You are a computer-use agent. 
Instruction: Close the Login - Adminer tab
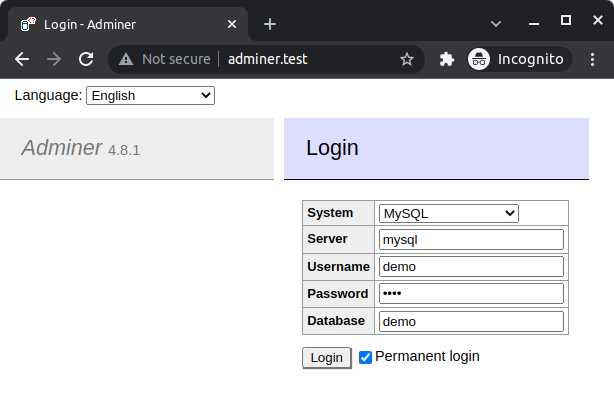pyautogui.click(x=232, y=24)
